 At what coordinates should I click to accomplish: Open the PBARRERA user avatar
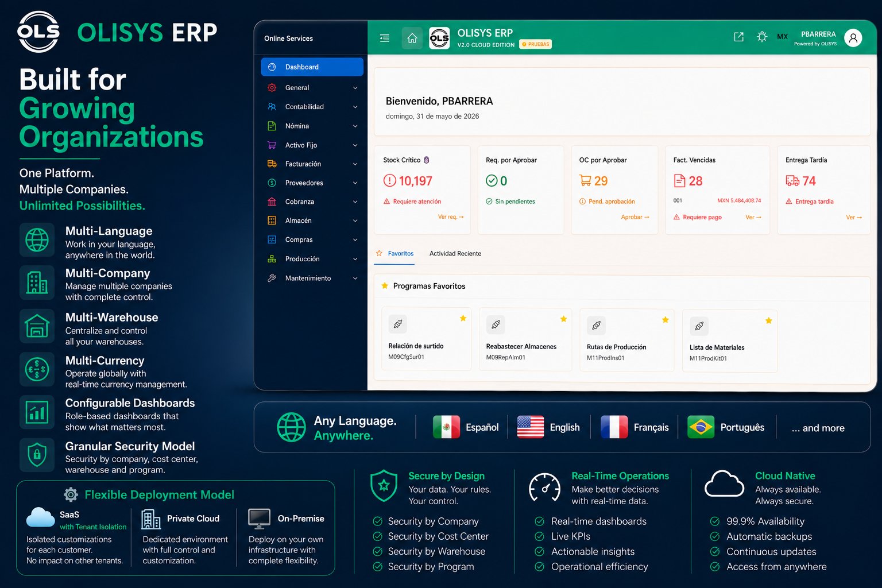pos(853,38)
